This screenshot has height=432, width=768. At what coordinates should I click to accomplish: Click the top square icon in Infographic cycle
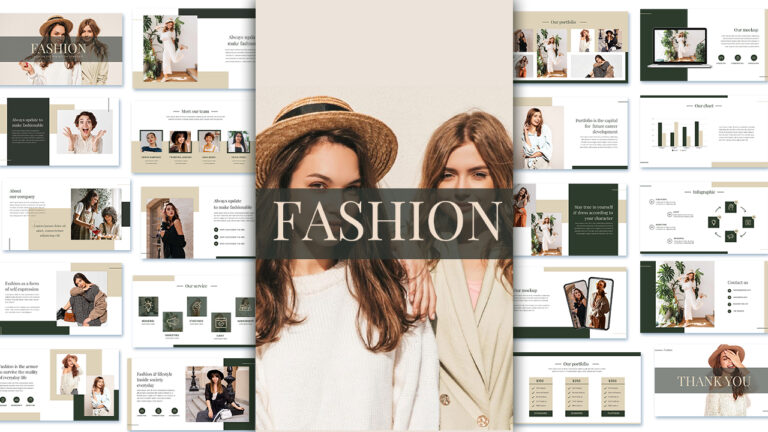(x=731, y=207)
